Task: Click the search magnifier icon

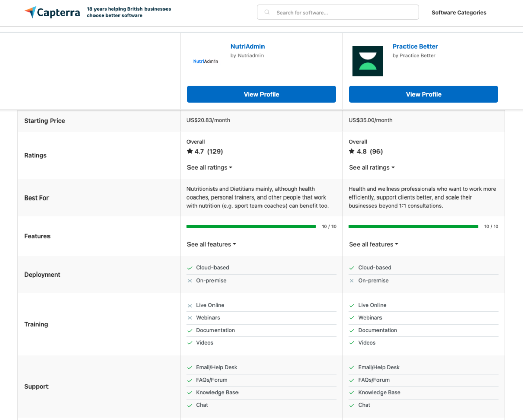Action: click(x=267, y=12)
